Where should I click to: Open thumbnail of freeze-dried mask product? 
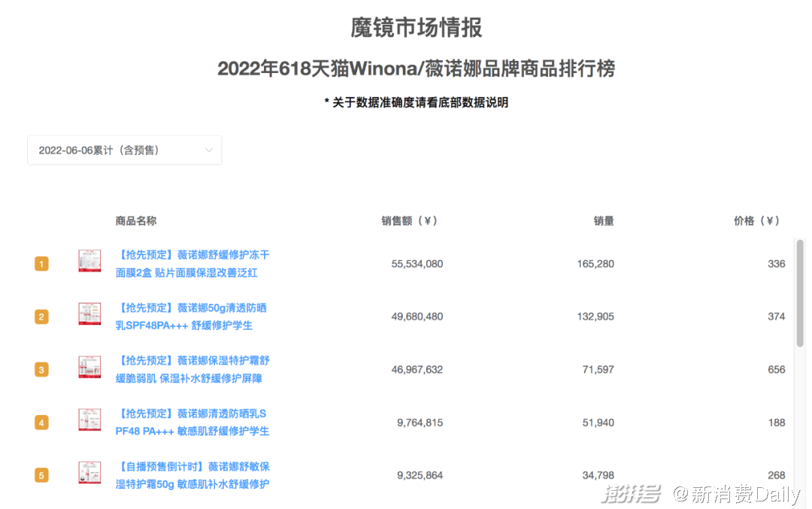89,261
